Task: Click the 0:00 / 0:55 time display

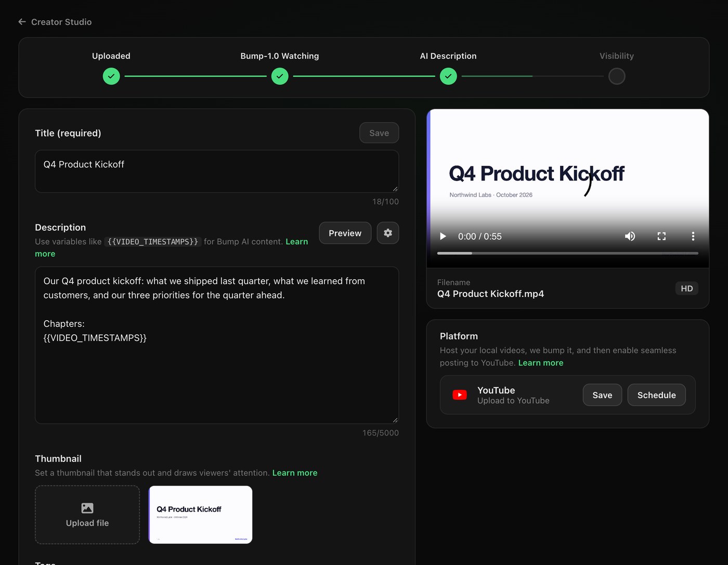Action: pyautogui.click(x=479, y=236)
